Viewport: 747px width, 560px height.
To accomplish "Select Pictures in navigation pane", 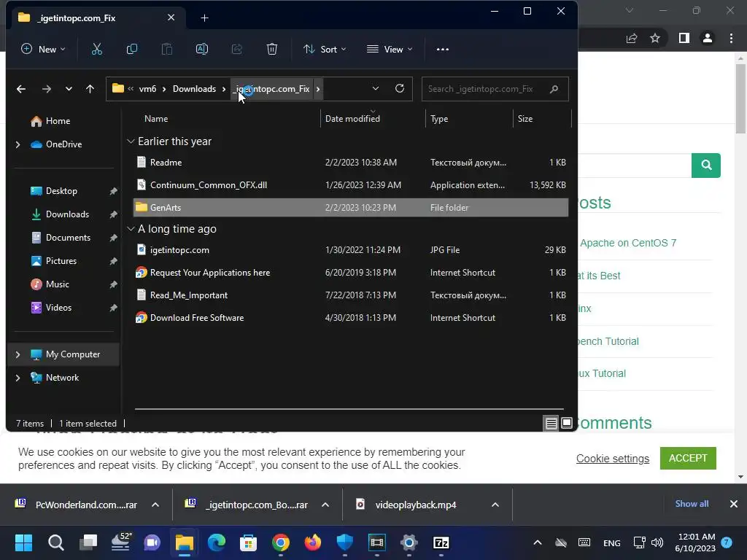I will coord(61,261).
